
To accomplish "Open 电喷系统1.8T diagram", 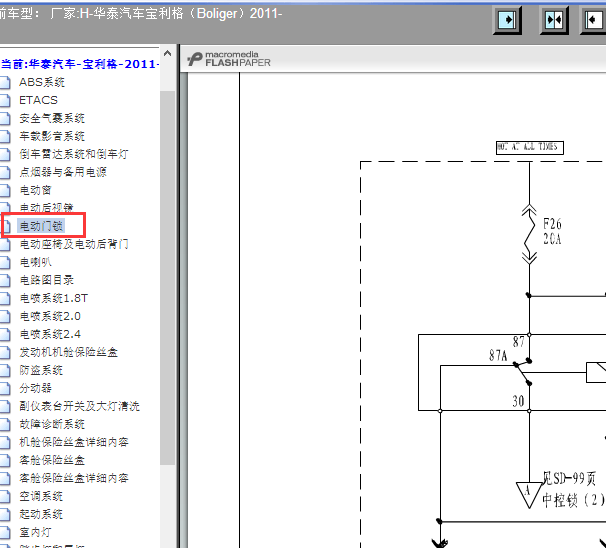I will (53, 298).
